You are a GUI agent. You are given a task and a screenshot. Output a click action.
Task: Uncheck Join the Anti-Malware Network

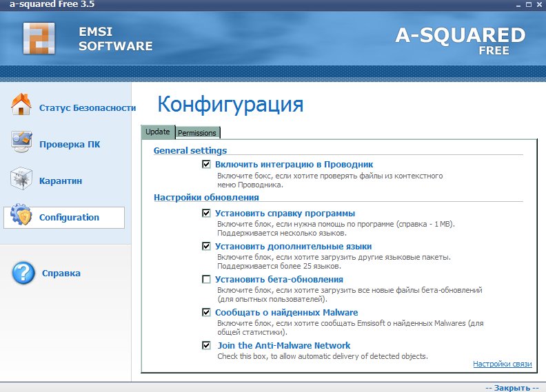[206, 345]
